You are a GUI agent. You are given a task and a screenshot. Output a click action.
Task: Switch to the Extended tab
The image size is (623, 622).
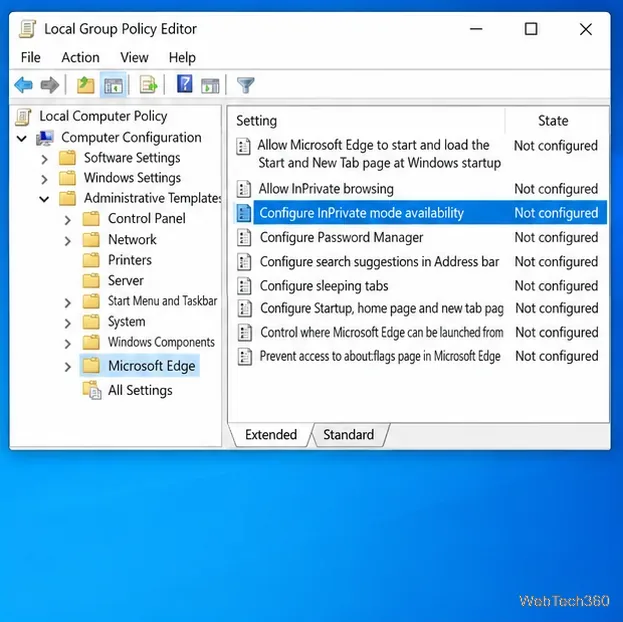click(271, 434)
